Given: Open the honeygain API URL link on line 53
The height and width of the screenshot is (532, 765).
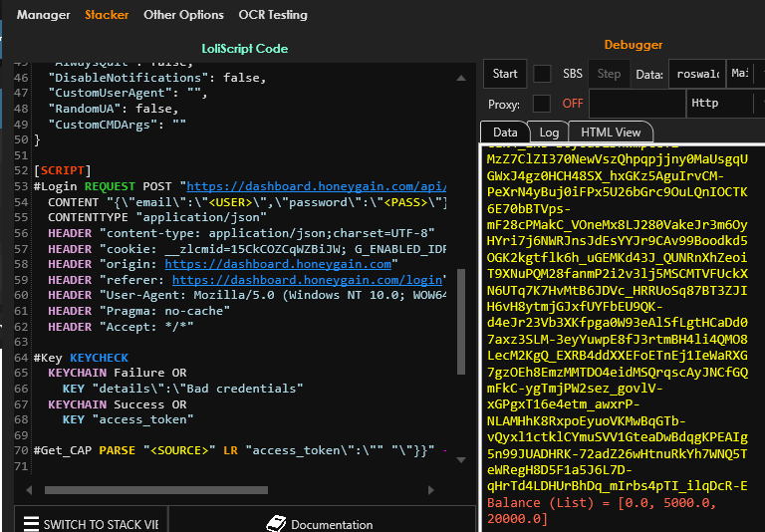Looking at the screenshot, I should [316, 186].
